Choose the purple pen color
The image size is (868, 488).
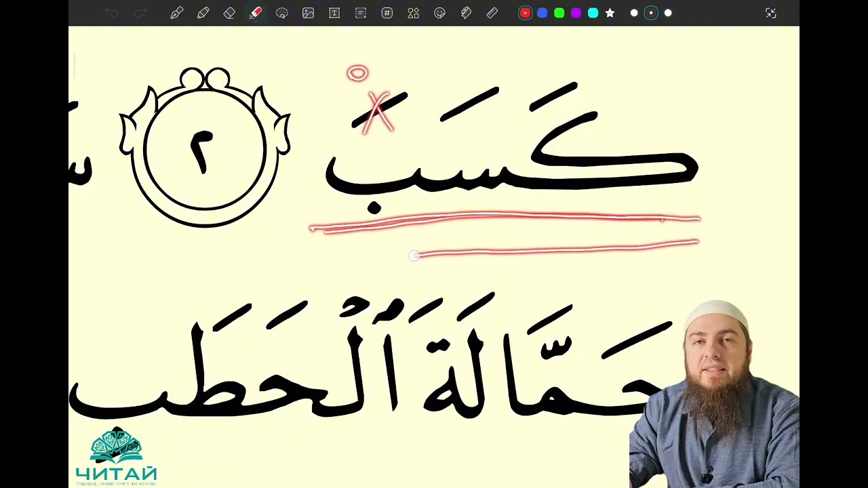tap(576, 13)
